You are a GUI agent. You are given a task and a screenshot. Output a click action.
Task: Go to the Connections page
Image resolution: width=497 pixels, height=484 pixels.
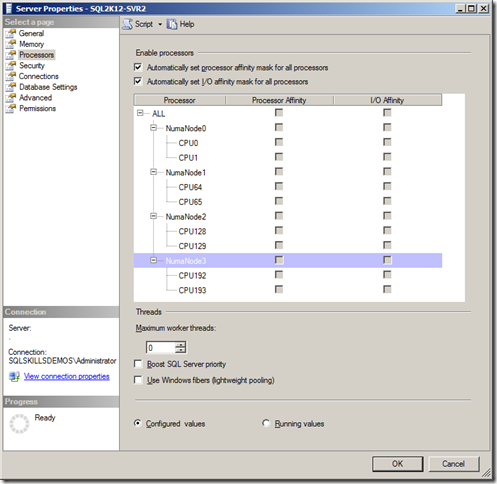[39, 76]
